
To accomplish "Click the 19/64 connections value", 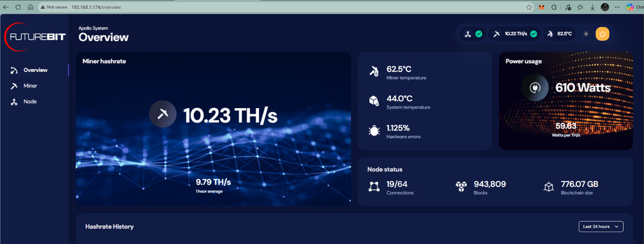I will (x=397, y=184).
